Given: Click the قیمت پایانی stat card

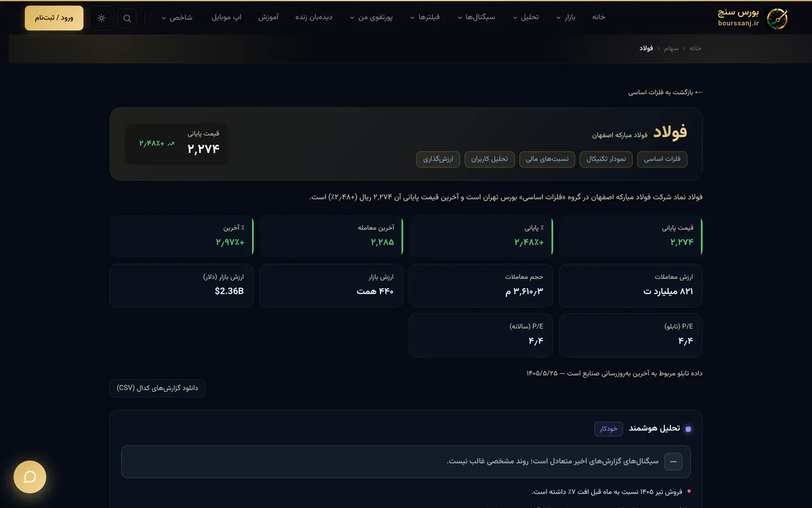Looking at the screenshot, I should tap(630, 236).
